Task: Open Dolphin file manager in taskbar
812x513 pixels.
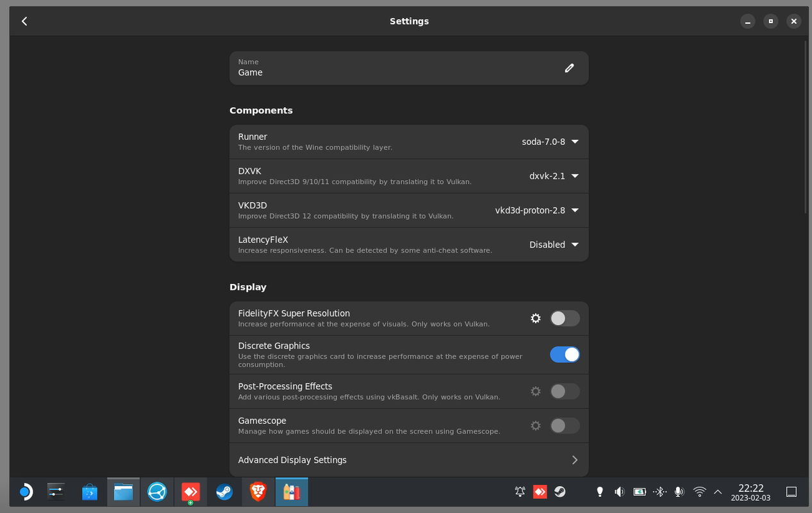Action: [x=123, y=492]
